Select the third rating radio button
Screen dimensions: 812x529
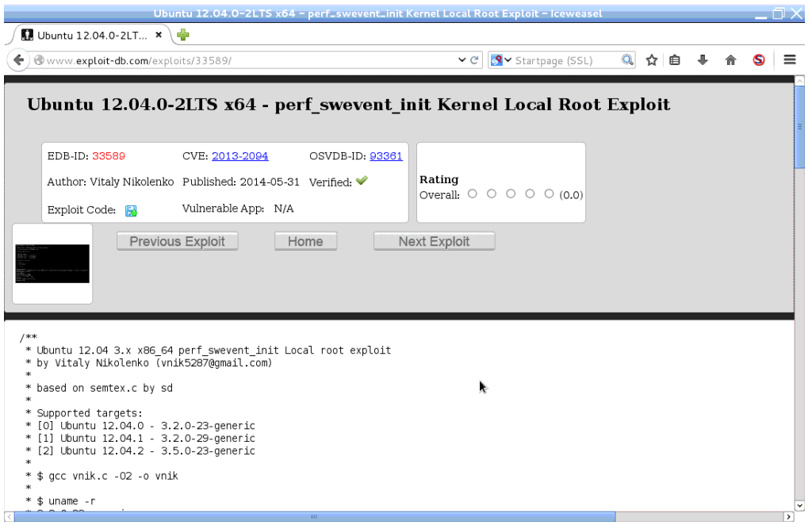511,194
